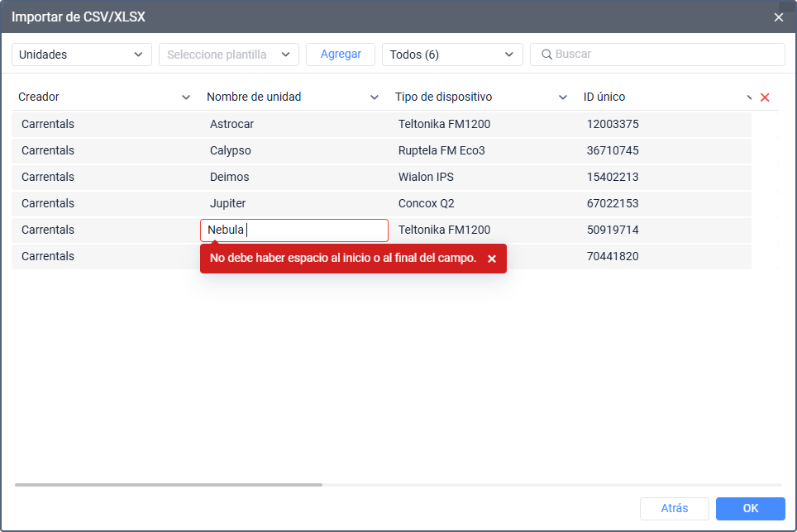Dismiss the red validation error tooltip
The image size is (797, 532).
[x=492, y=259]
